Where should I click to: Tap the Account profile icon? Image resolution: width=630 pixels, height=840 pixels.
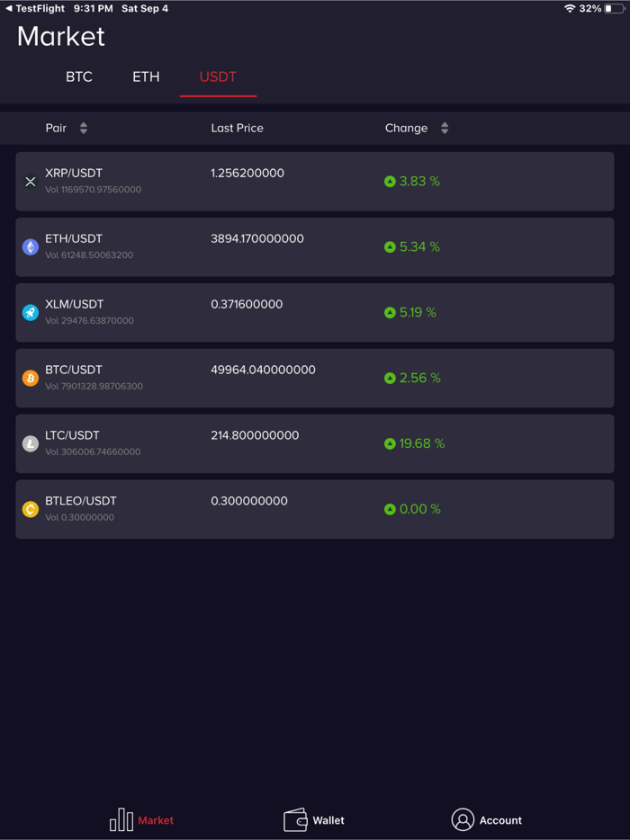(x=463, y=819)
